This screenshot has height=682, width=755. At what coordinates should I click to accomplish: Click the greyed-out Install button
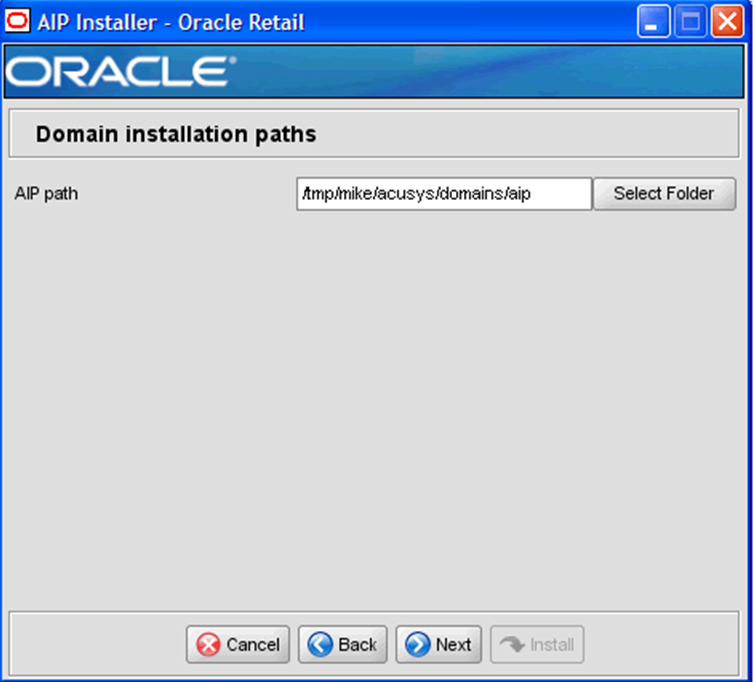point(537,644)
